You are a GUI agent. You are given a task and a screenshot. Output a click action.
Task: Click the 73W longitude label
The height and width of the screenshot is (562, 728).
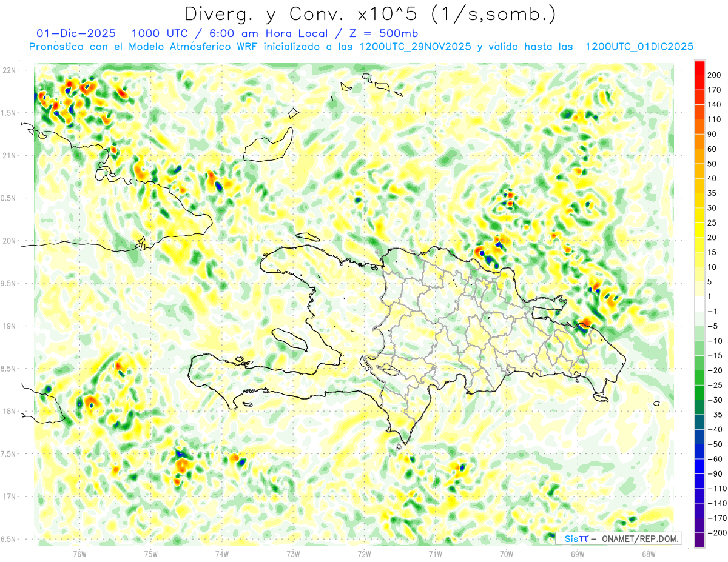pyautogui.click(x=293, y=554)
